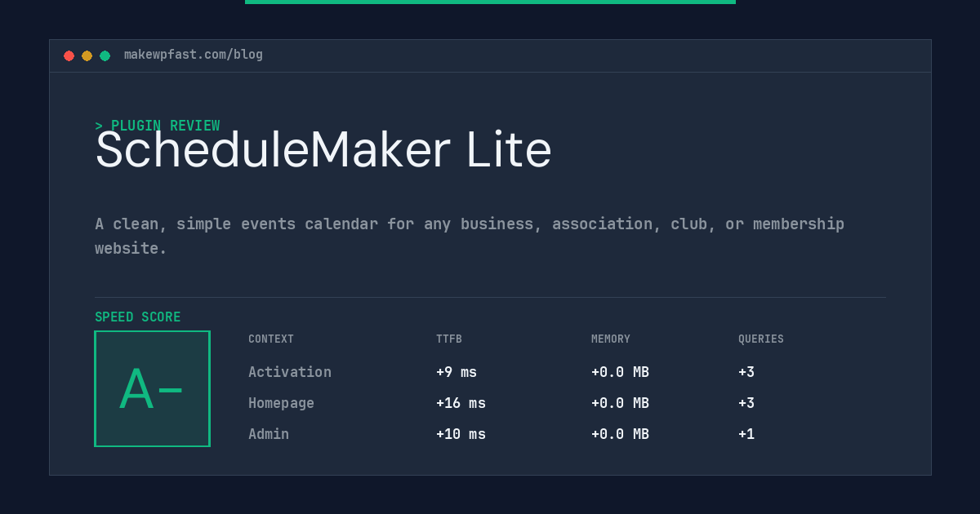Click the +10 ms Admin TTFB value
This screenshot has width=980, height=514.
(461, 434)
